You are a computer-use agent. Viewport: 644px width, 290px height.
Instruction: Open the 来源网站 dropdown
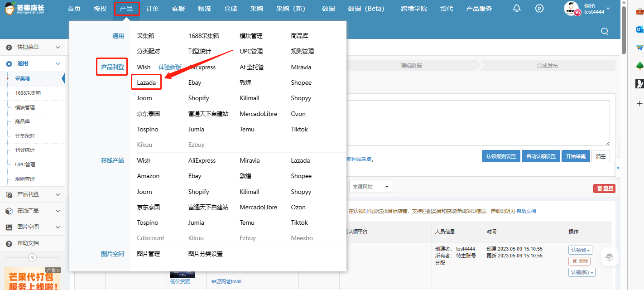click(x=370, y=187)
